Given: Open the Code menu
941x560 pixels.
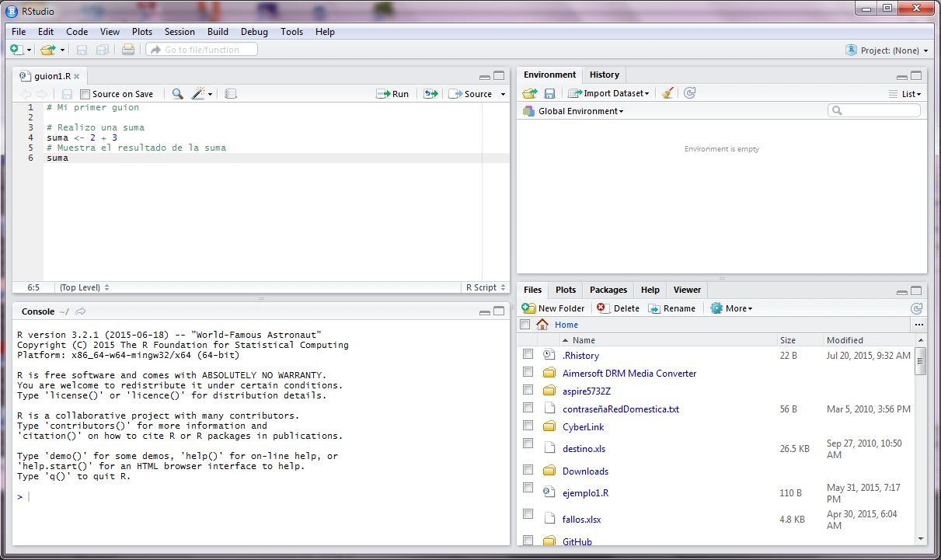Looking at the screenshot, I should [77, 32].
